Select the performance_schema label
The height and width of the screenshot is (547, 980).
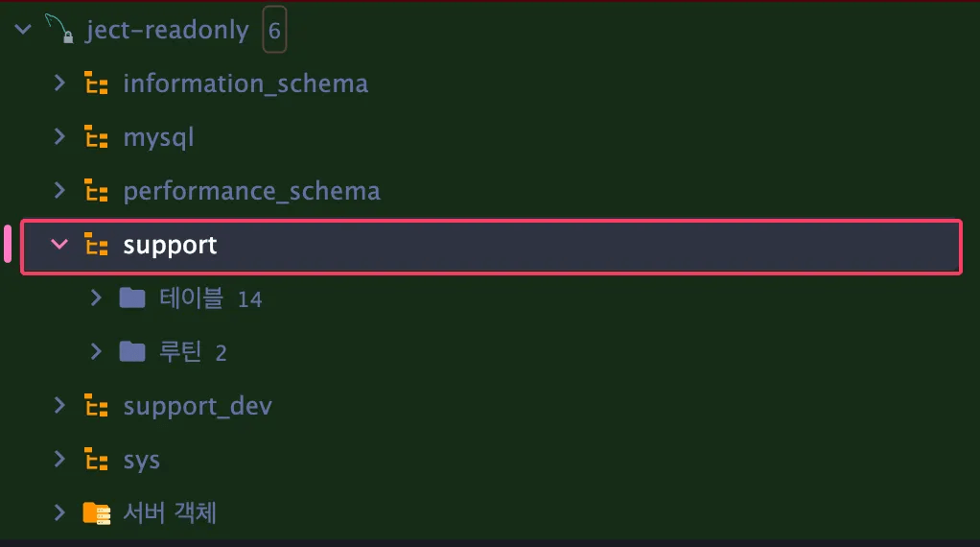pyautogui.click(x=251, y=191)
